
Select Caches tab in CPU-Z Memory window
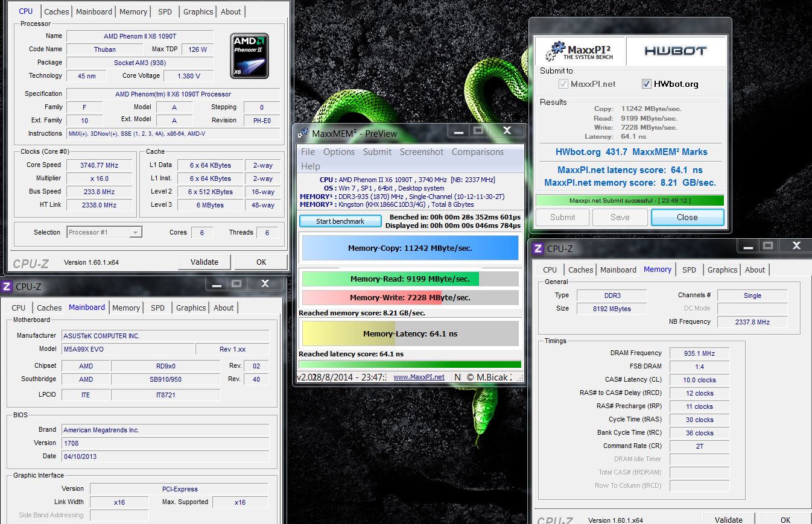tap(580, 270)
